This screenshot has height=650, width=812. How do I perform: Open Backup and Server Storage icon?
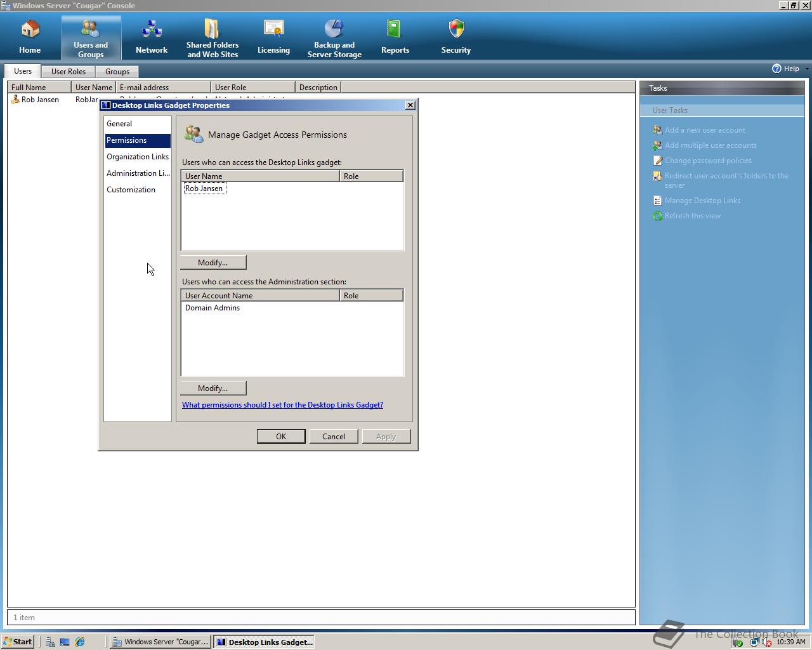click(x=334, y=29)
